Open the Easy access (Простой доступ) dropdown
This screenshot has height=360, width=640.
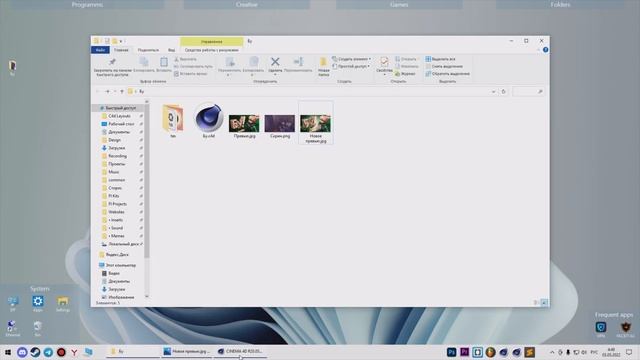click(351, 66)
